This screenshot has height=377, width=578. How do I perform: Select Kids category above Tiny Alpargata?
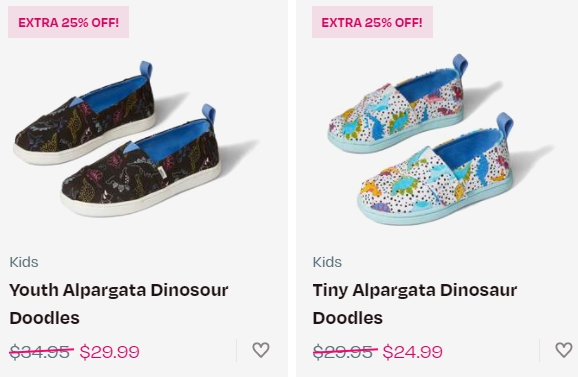pos(327,262)
